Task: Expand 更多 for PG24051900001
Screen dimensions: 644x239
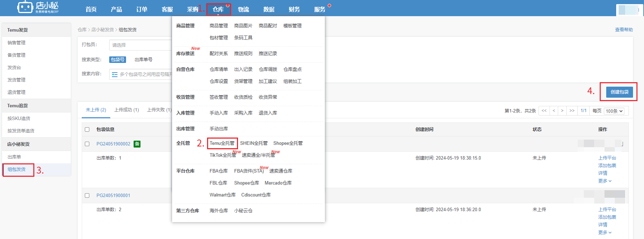Action: coord(605,232)
